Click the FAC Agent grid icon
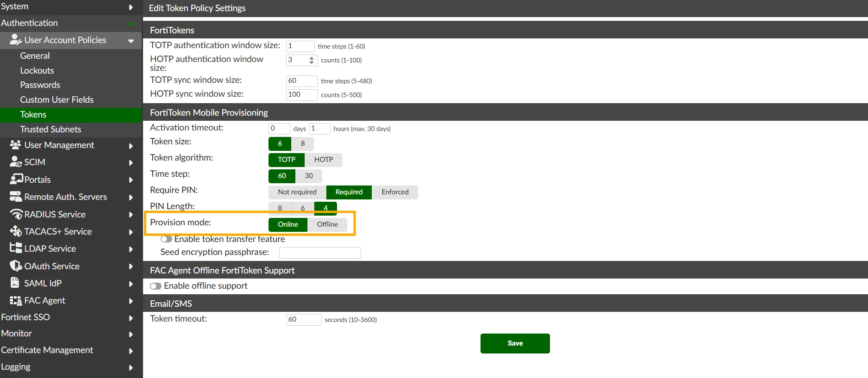The height and width of the screenshot is (378, 868). [x=16, y=301]
